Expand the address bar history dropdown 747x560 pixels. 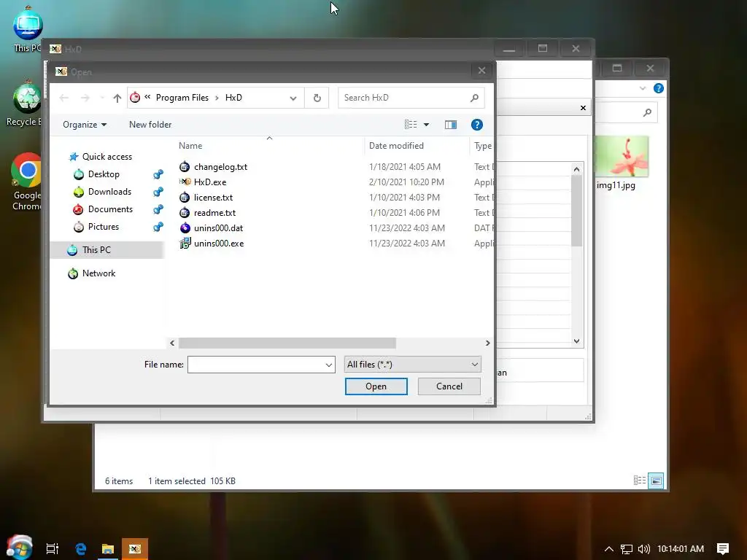click(x=293, y=98)
